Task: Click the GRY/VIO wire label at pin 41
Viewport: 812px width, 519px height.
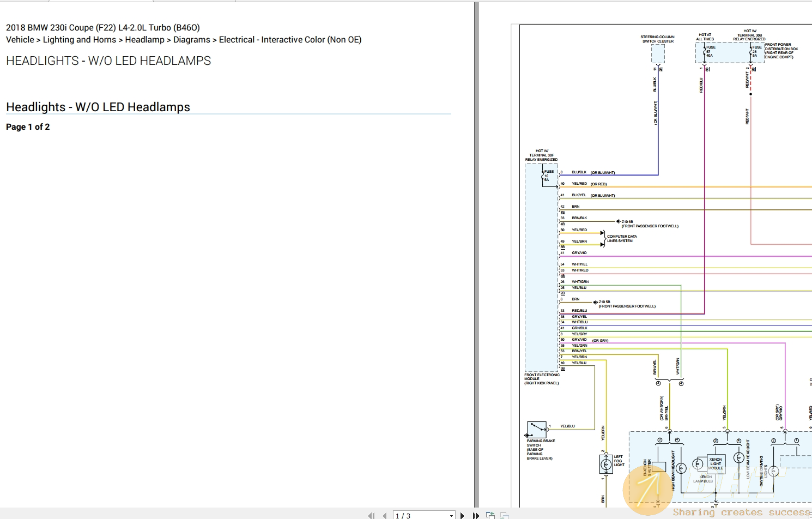Action: pyautogui.click(x=579, y=253)
